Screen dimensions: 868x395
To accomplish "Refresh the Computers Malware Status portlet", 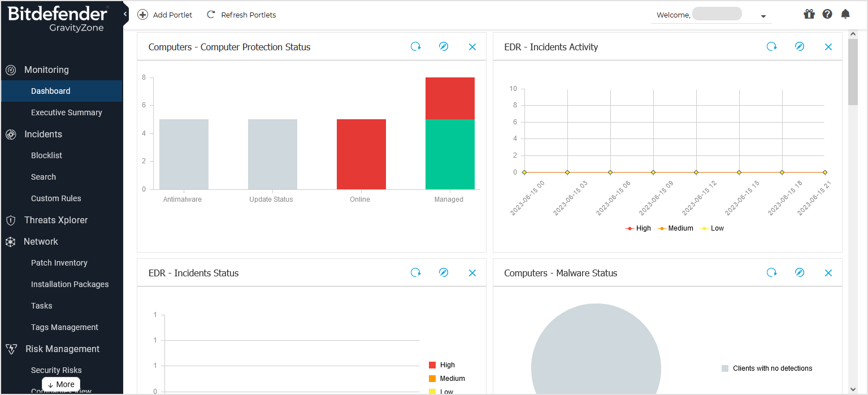I will (x=771, y=273).
